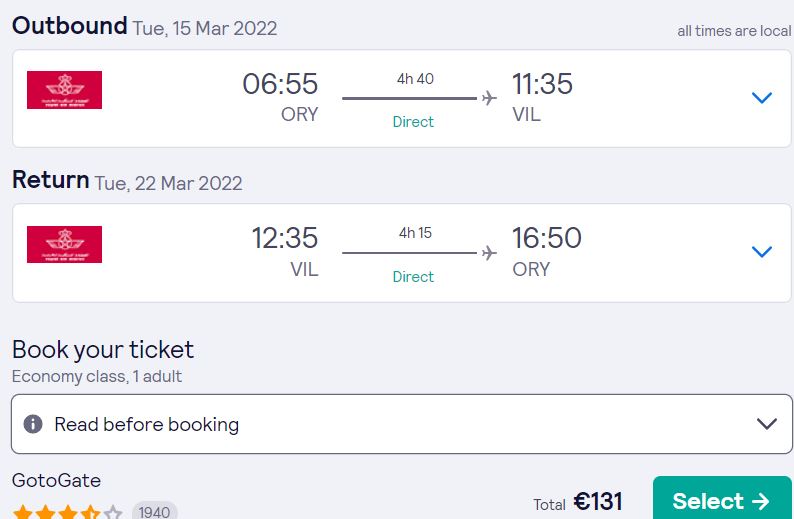Click the Royal Air Maroc logo on the outbound flight

(x=64, y=90)
